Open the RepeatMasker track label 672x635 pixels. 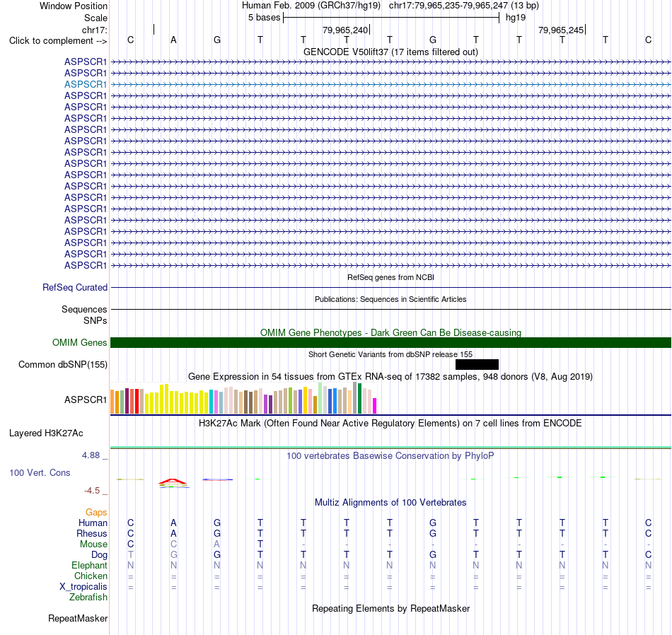click(x=78, y=618)
